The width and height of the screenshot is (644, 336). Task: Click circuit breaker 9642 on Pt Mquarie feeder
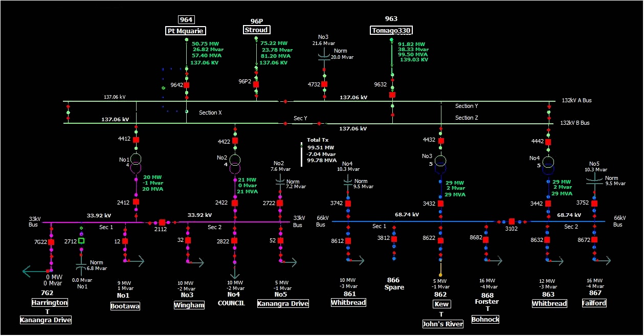[187, 85]
